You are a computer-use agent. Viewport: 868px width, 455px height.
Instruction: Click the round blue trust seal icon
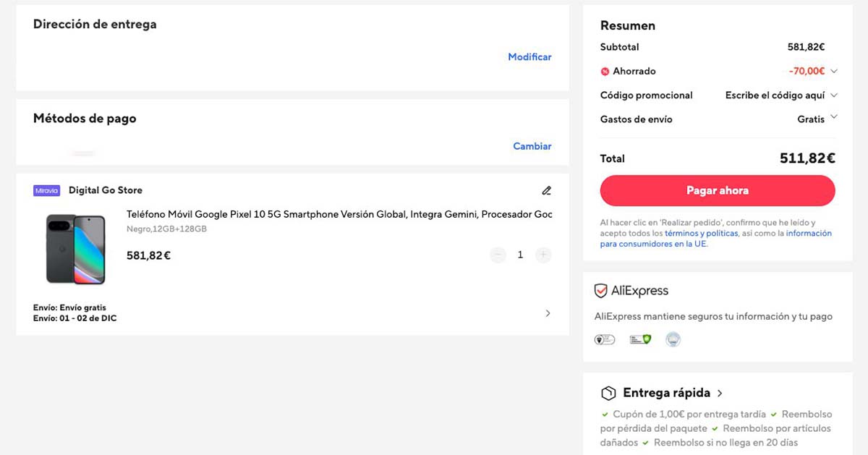(673, 339)
